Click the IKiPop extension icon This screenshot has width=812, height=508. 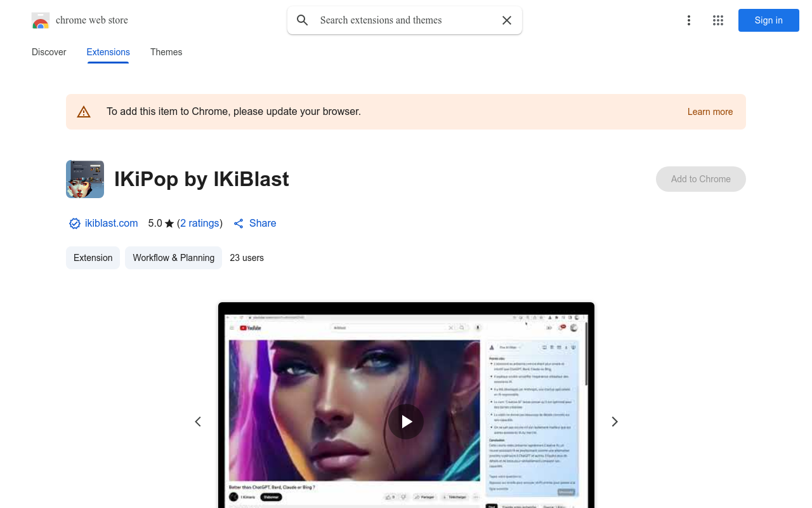85,179
